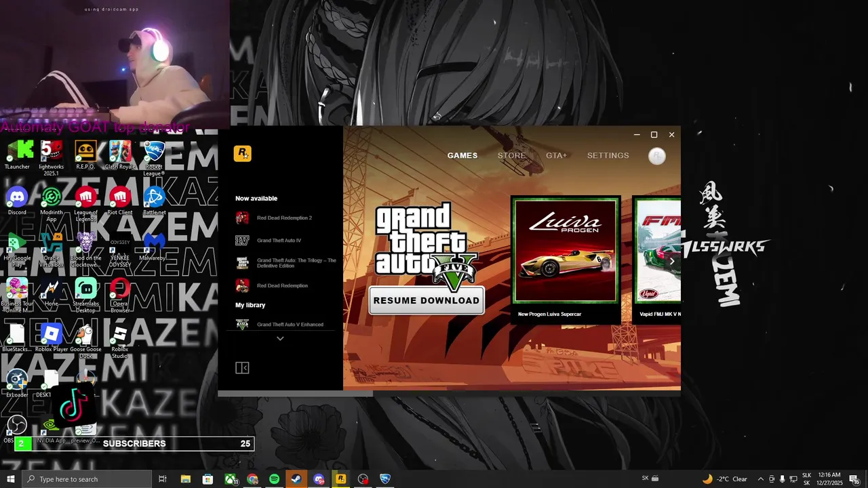Switch to the GAMES tab
Screen dimensions: 868x488
pos(462,156)
